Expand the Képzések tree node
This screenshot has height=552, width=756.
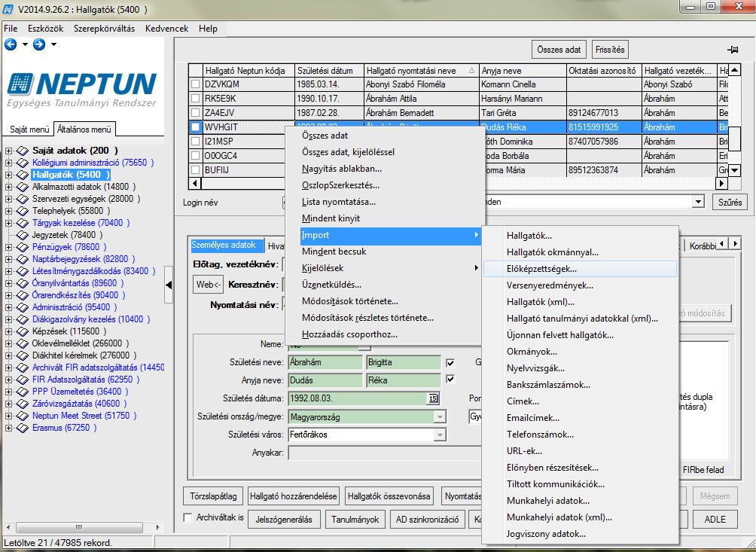[x=9, y=331]
